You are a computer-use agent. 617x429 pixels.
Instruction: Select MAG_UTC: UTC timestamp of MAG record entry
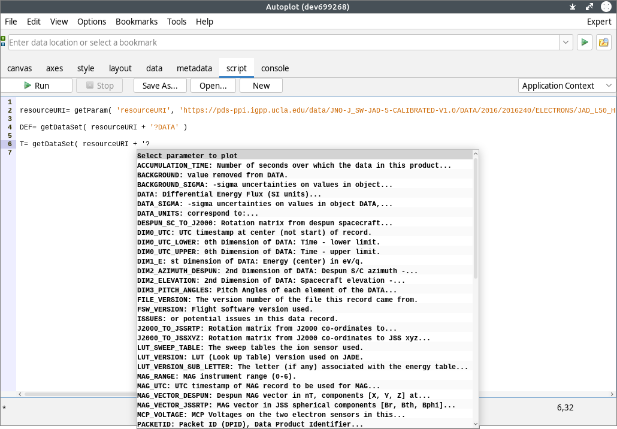tap(305, 386)
